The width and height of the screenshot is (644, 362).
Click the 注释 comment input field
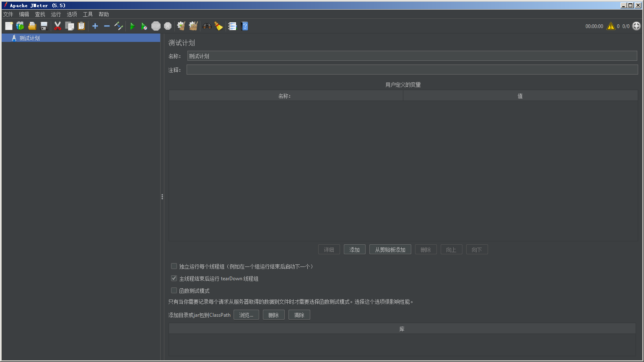click(x=412, y=70)
